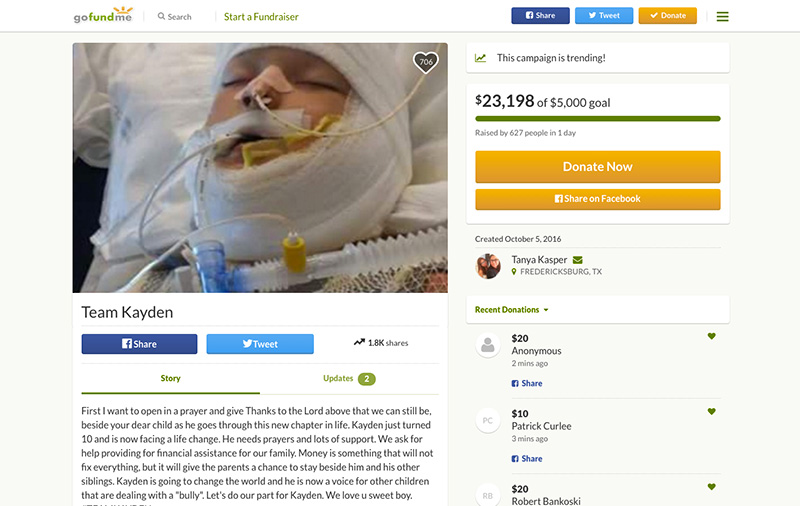Click the green donation progress bar

pyautogui.click(x=597, y=119)
